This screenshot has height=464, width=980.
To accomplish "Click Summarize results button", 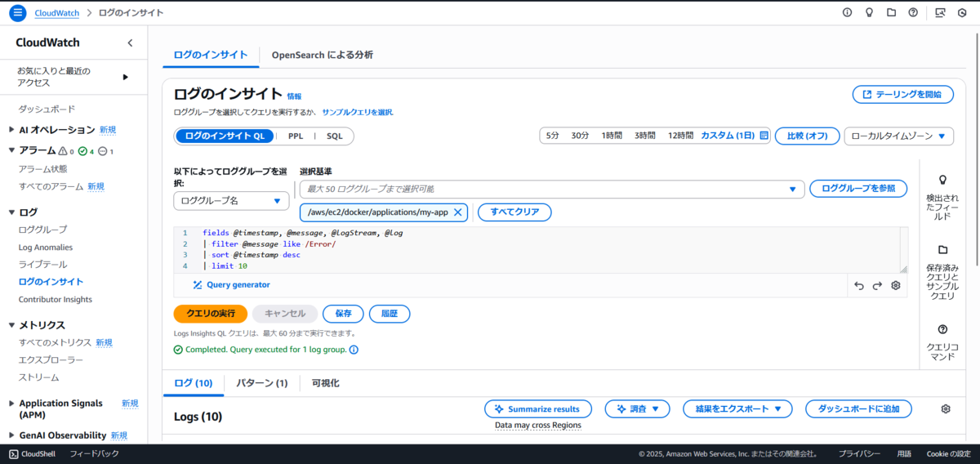I will tap(537, 408).
